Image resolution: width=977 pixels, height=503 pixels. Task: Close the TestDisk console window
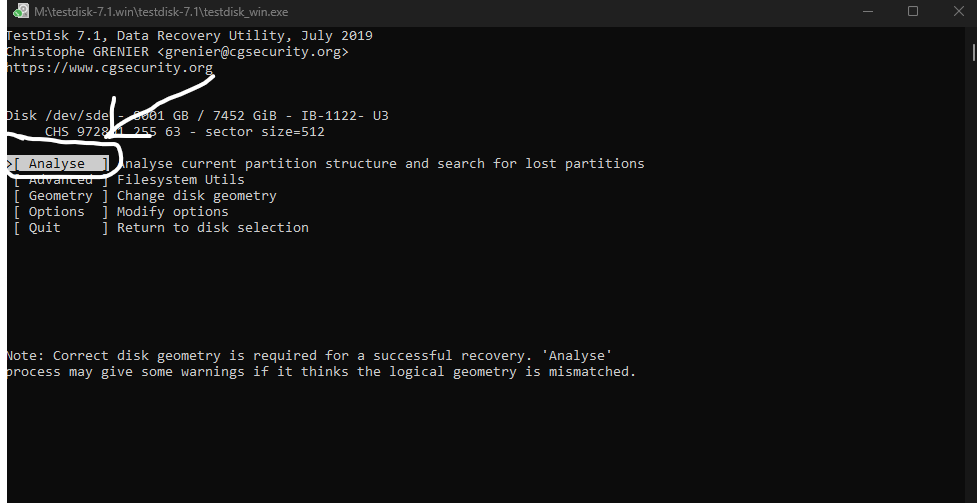point(955,11)
